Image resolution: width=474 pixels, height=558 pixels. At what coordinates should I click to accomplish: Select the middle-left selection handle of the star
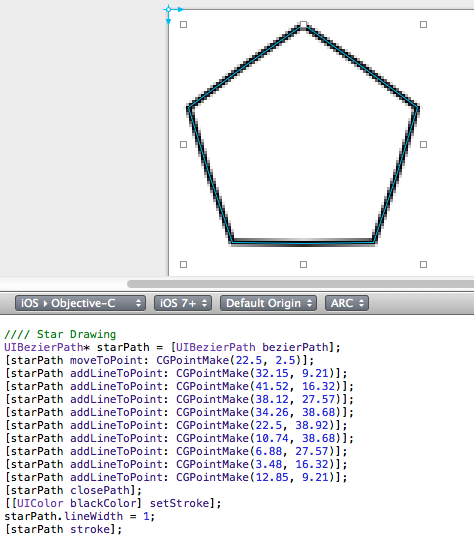click(184, 144)
